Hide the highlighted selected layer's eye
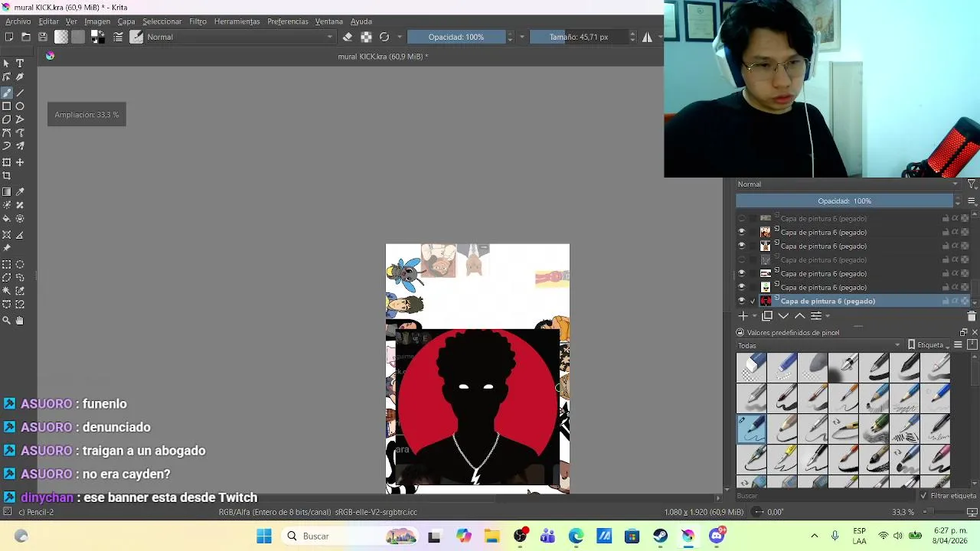Image resolution: width=980 pixels, height=551 pixels. pyautogui.click(x=741, y=302)
